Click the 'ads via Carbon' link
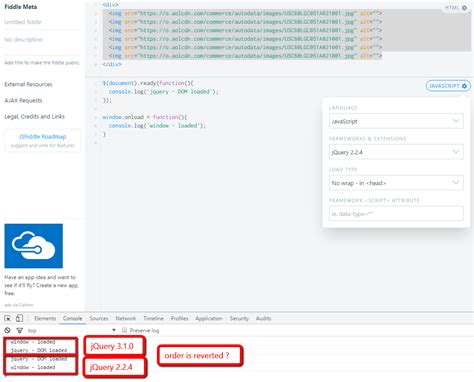Screen dimensions: 474x382 point(19,305)
